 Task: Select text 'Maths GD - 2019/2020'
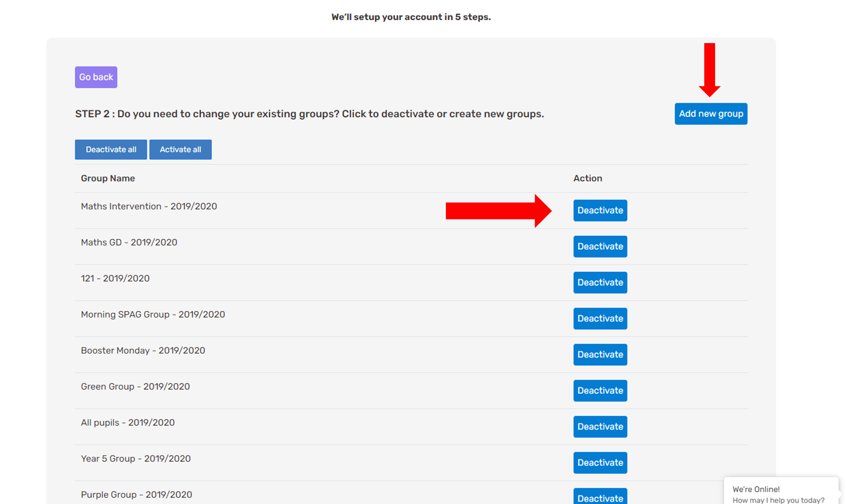(129, 242)
